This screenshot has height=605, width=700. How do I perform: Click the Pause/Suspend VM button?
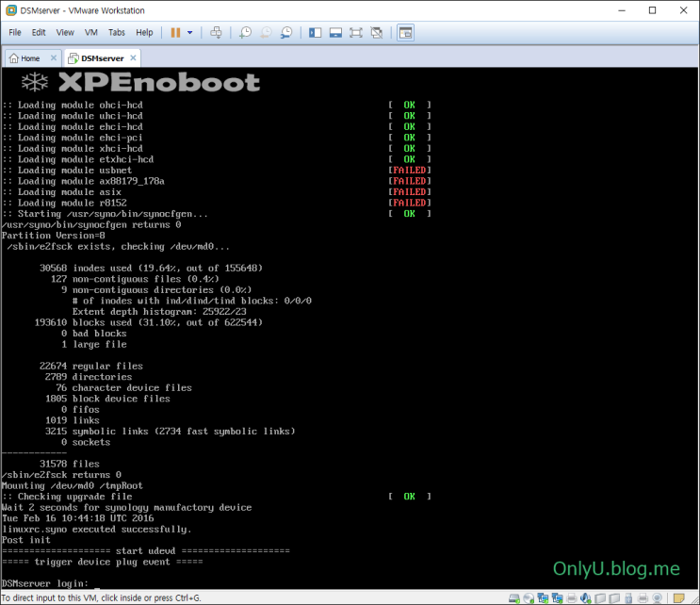tap(175, 32)
